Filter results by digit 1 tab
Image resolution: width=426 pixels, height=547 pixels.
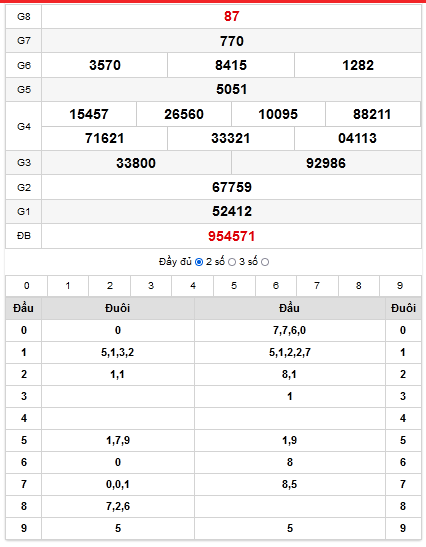pyautogui.click(x=68, y=286)
